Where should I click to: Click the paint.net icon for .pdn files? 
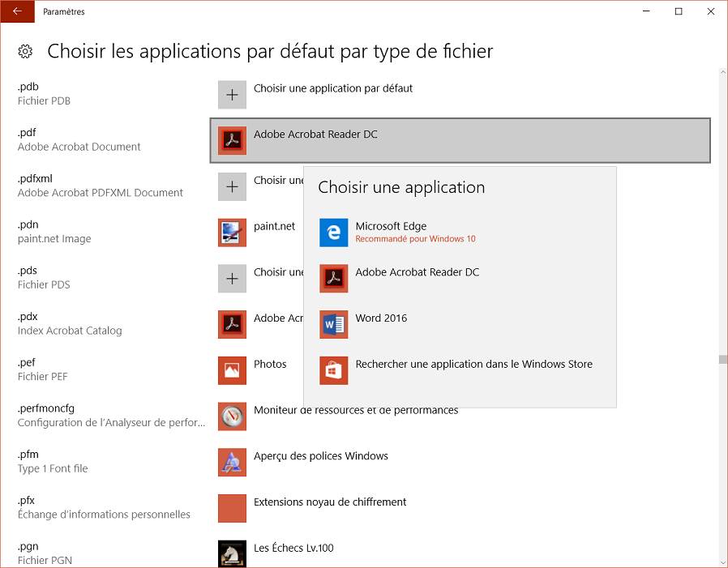[x=232, y=233]
